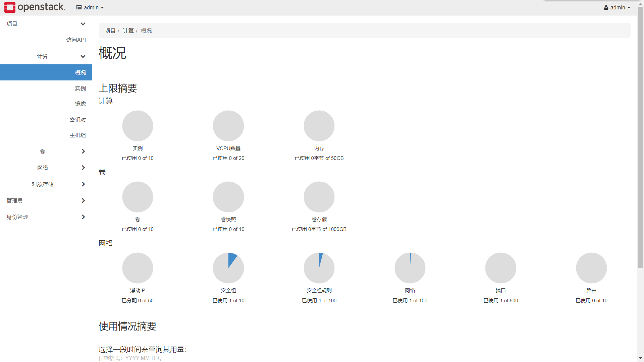The image size is (644, 362).
Task: Open the 密钥对 page
Action: point(77,119)
